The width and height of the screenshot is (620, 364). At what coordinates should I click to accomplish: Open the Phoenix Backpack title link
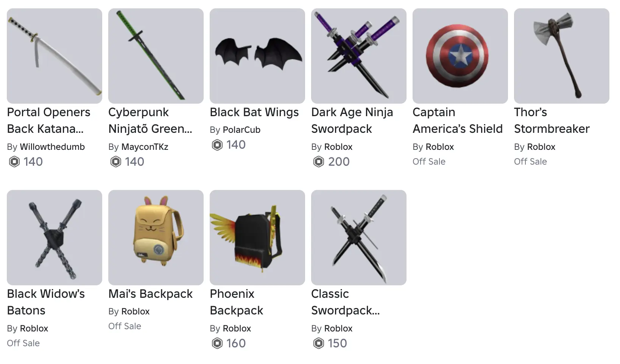click(236, 302)
